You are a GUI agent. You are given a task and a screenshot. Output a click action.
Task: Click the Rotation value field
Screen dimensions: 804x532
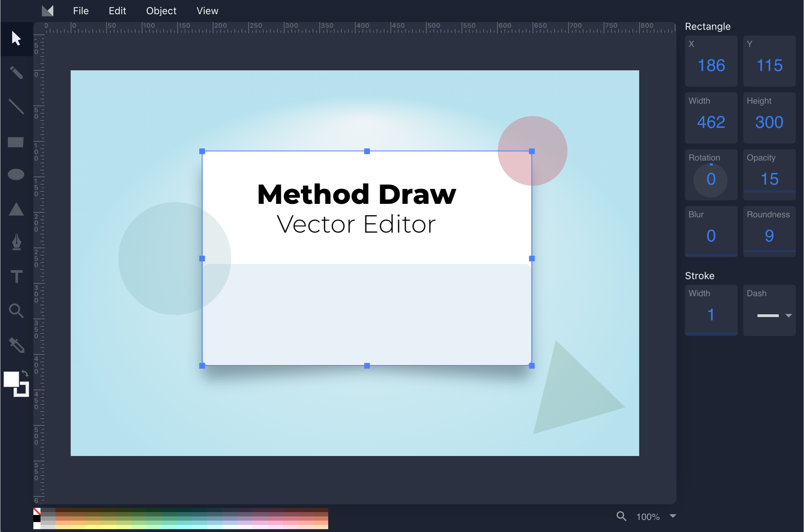(x=710, y=179)
